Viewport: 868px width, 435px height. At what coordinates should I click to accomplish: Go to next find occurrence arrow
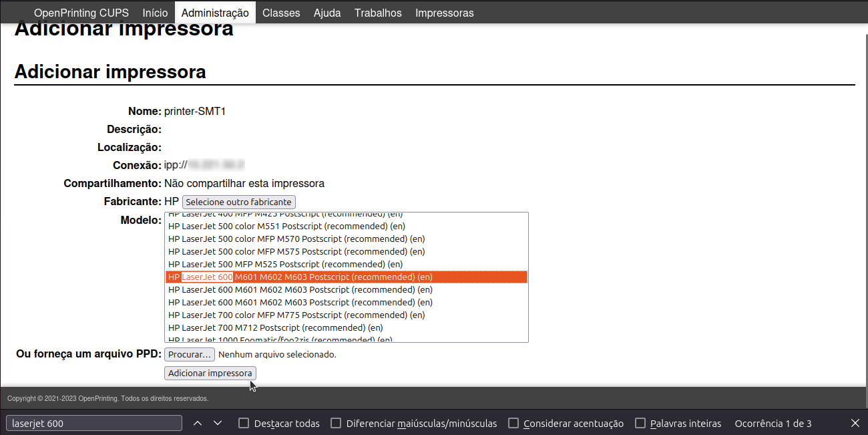(x=218, y=423)
